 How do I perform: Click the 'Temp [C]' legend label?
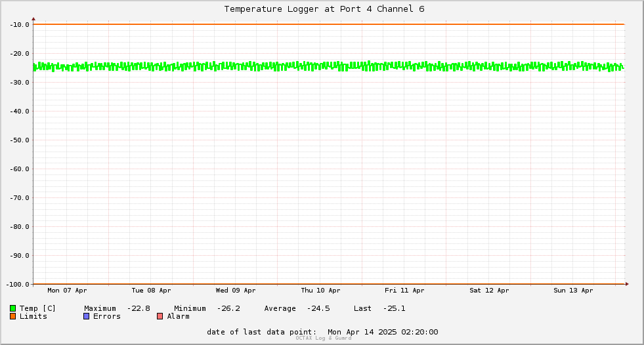coord(37,308)
